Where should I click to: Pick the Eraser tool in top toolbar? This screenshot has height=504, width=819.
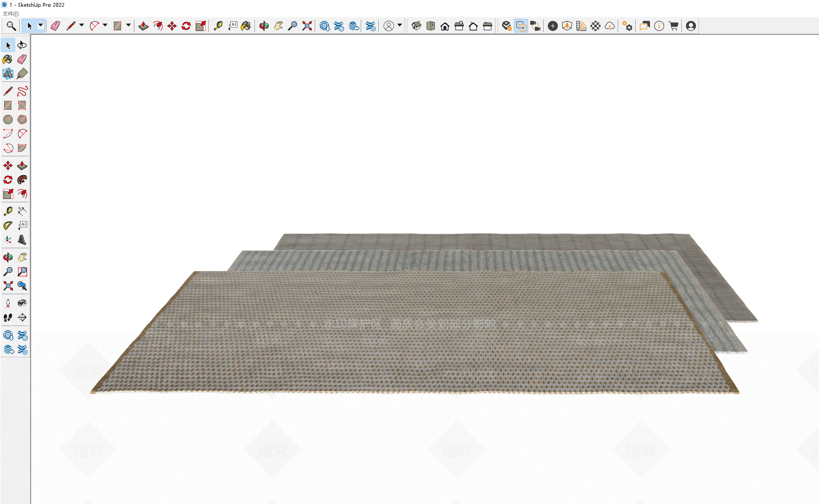point(55,26)
